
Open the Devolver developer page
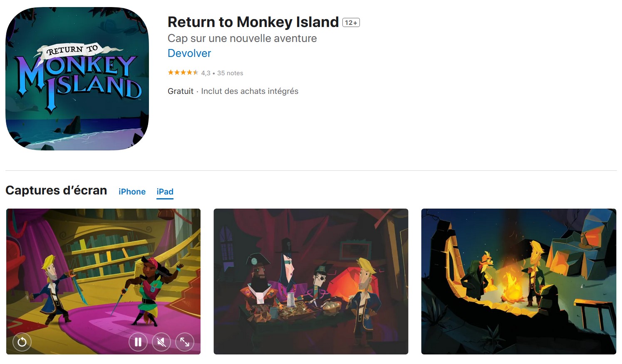189,53
